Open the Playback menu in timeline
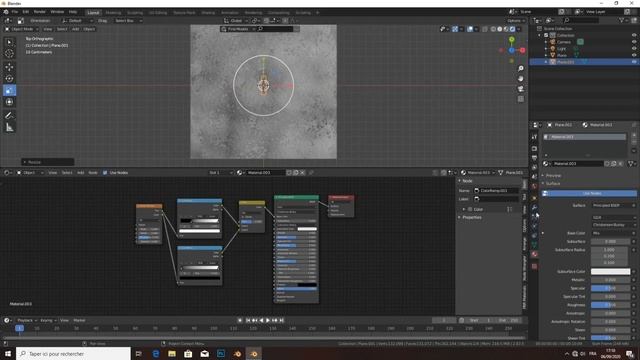The width and height of the screenshot is (640, 360). pos(27,320)
